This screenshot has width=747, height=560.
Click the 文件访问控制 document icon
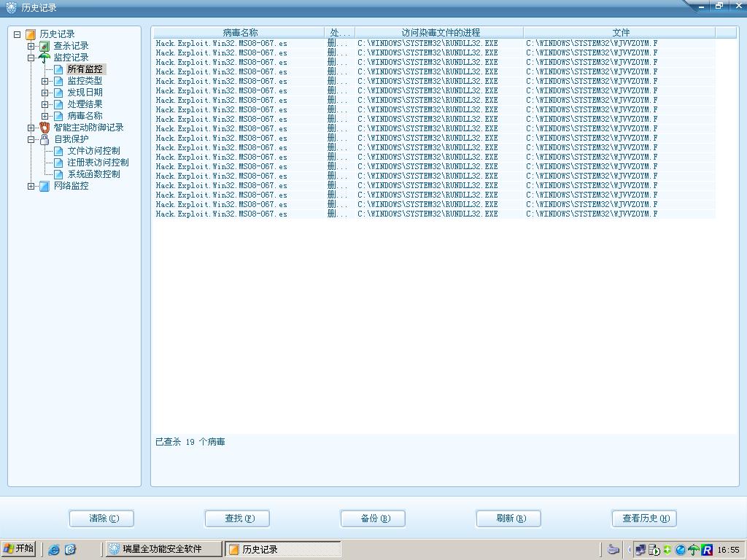[58, 151]
